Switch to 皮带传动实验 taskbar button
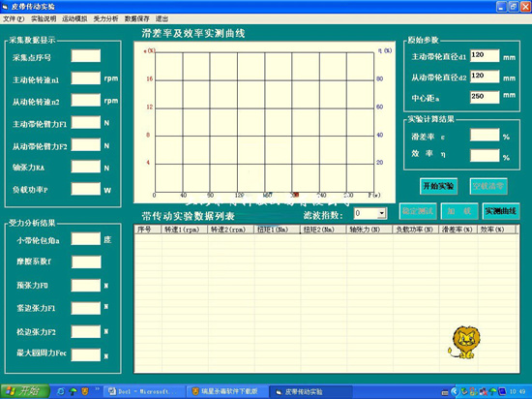The width and height of the screenshot is (532, 399). click(310, 391)
